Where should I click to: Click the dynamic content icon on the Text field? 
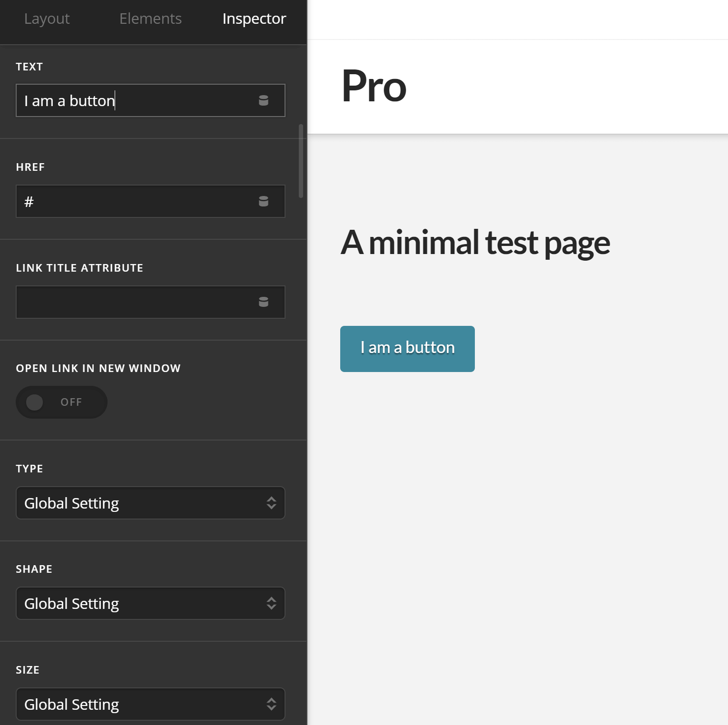point(264,100)
